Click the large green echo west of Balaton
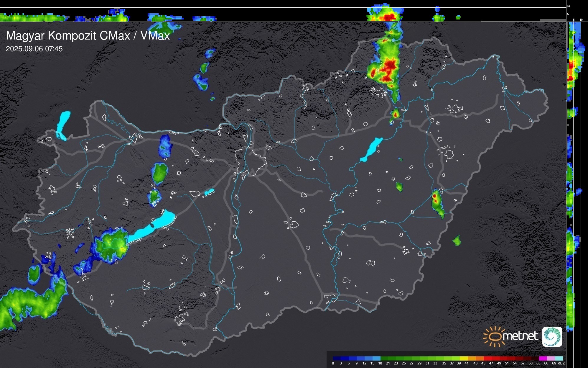 tap(113, 245)
